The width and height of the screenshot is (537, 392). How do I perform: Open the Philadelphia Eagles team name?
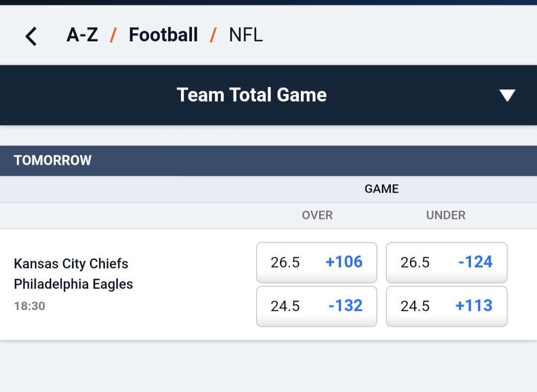(73, 284)
